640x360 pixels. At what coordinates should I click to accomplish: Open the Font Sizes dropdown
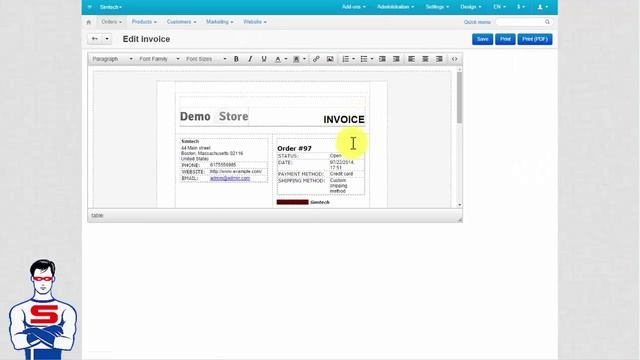(206, 59)
